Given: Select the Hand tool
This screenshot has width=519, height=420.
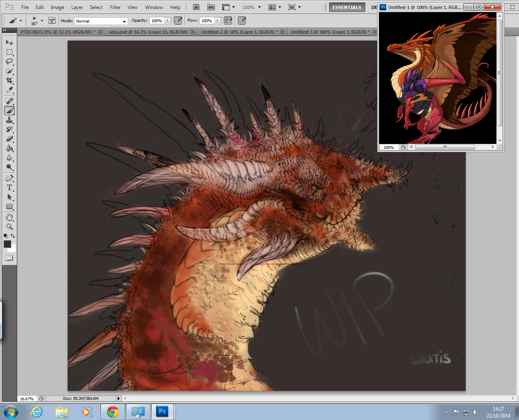Looking at the screenshot, I should coord(9,217).
